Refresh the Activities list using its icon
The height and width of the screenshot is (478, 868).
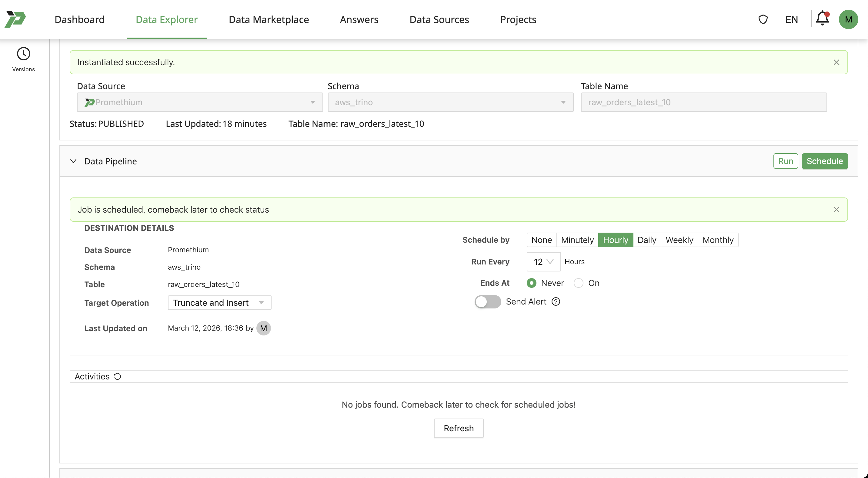tap(117, 376)
